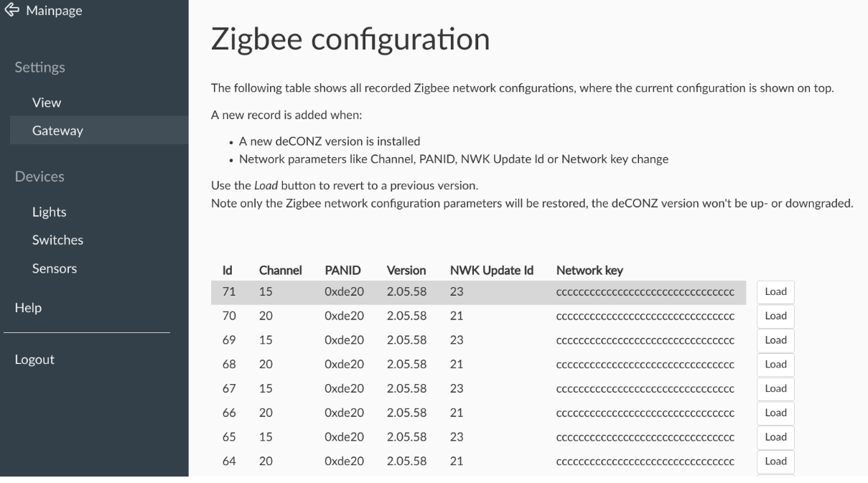Load configuration with Id 66
Screen dimensions: 868x483
775,413
